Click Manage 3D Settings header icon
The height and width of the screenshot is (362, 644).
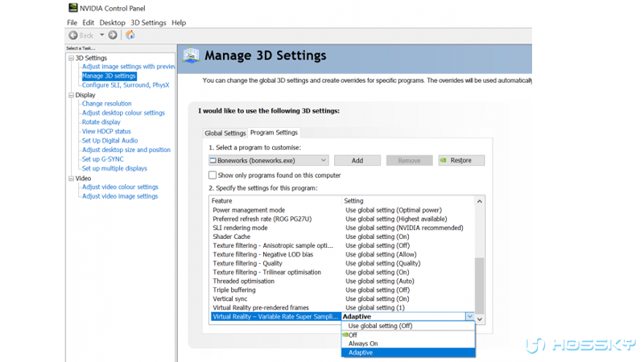tap(191, 56)
